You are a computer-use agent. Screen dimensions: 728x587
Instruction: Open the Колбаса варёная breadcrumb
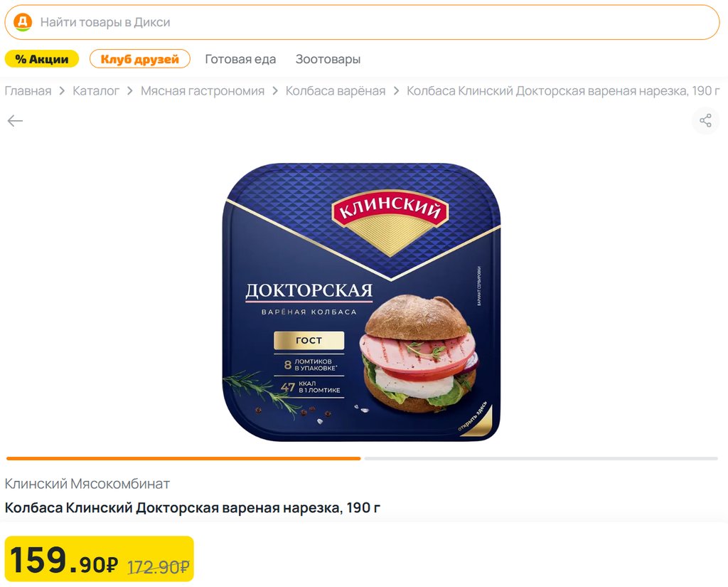(x=336, y=90)
